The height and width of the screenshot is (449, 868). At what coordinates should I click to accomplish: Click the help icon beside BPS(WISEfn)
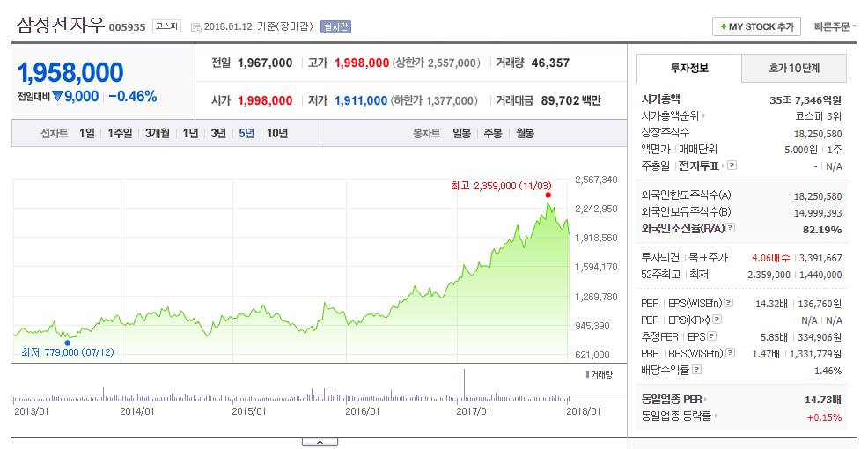click(x=730, y=352)
